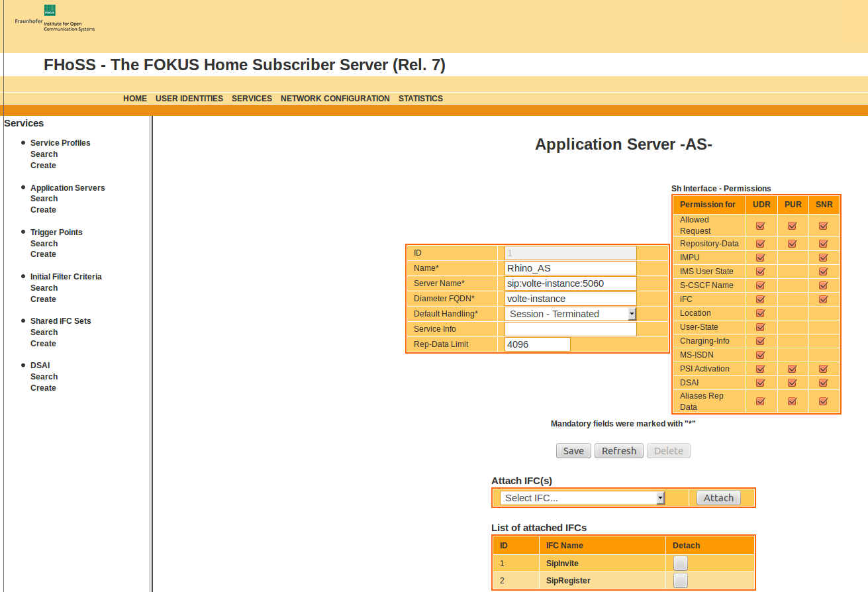Toggle SNR checkbox for Aliases Rep Data

823,401
